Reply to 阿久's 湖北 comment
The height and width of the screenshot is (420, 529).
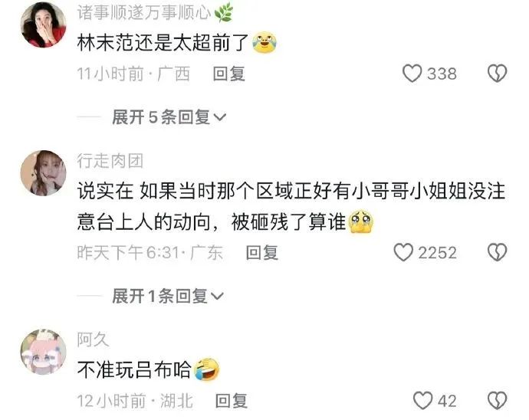point(232,401)
